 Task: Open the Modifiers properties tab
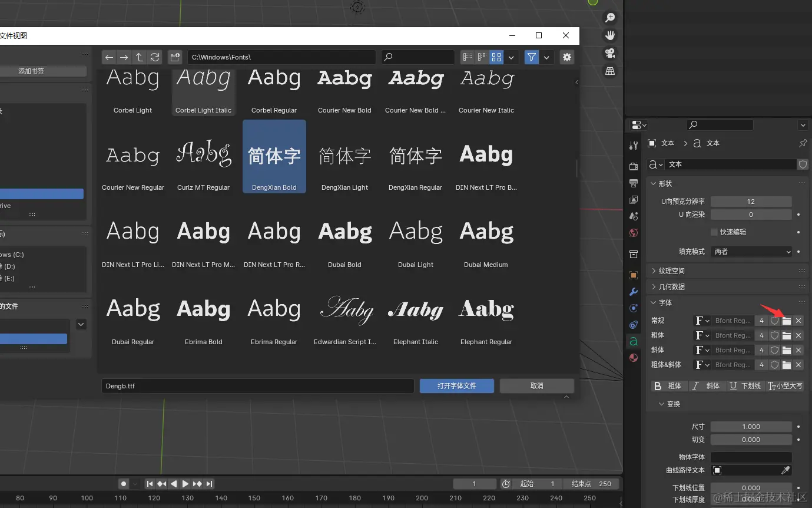pos(634,292)
